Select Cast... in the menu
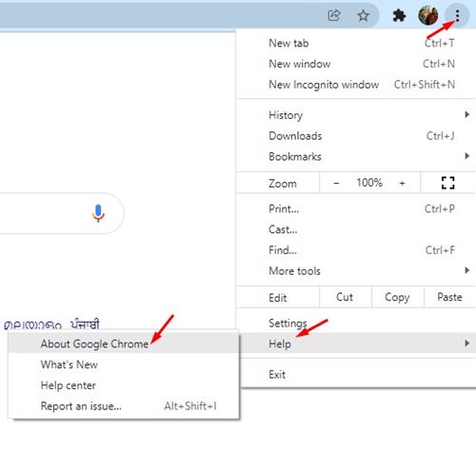 click(356, 229)
